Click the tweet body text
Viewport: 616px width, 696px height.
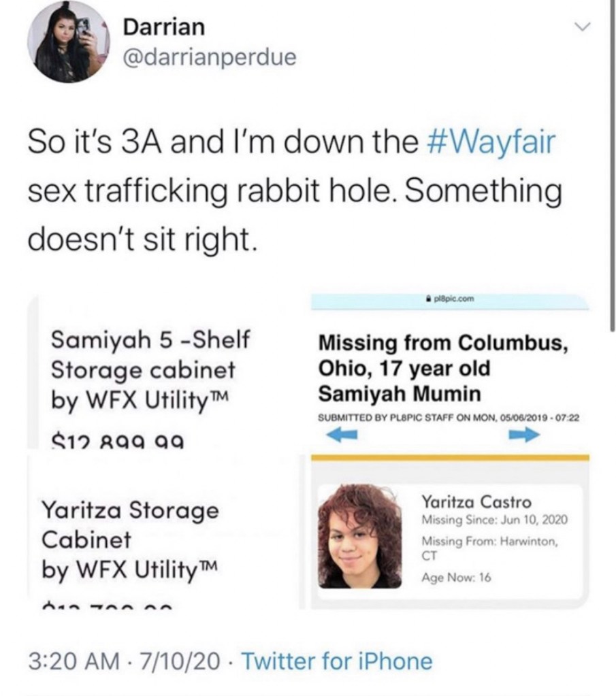click(x=295, y=191)
